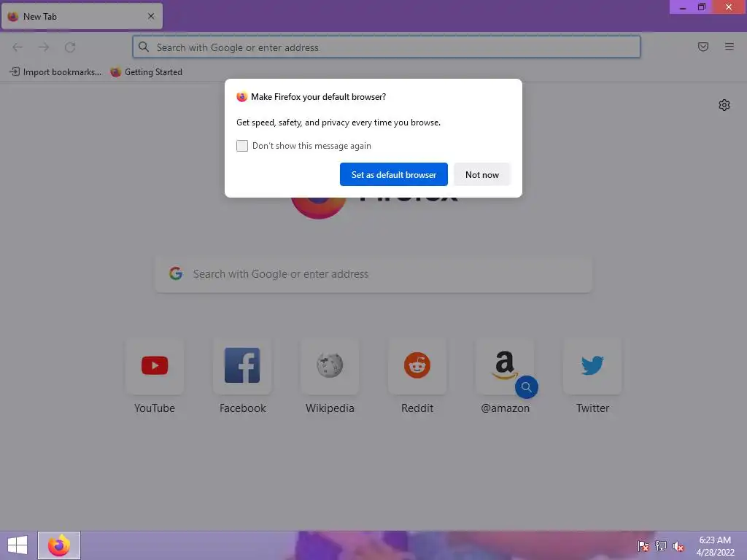Screen dimensions: 747x560
Task: Click the search magnifier in address bar
Action: click(144, 47)
